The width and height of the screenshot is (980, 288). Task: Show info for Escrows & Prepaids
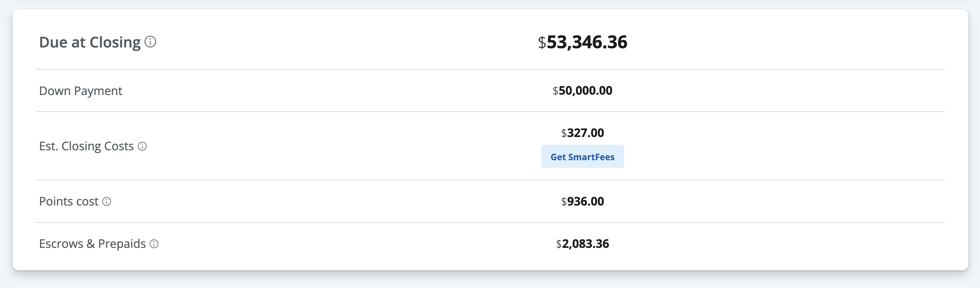154,244
